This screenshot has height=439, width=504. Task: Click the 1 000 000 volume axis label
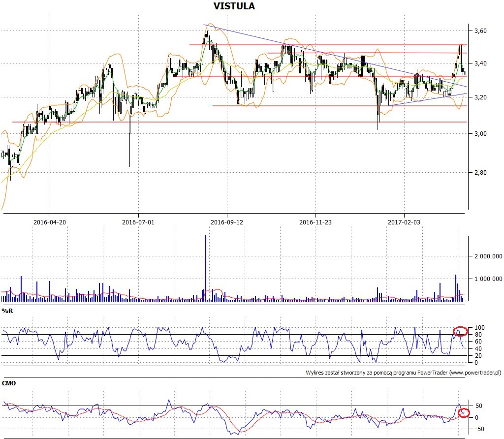488,279
